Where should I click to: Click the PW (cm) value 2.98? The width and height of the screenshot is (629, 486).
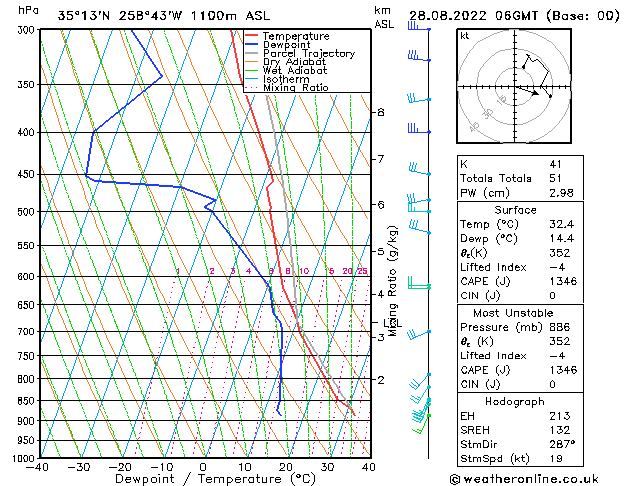(x=561, y=193)
